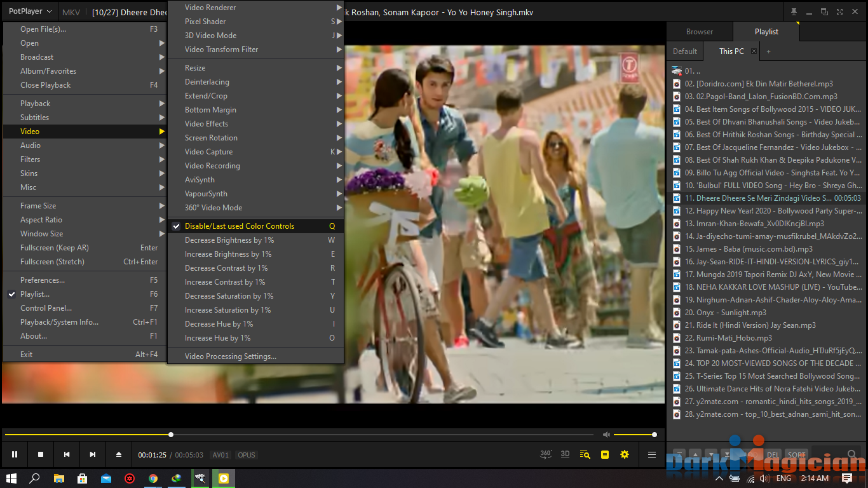Open the Windows notification center
The height and width of the screenshot is (488, 868).
pyautogui.click(x=847, y=478)
